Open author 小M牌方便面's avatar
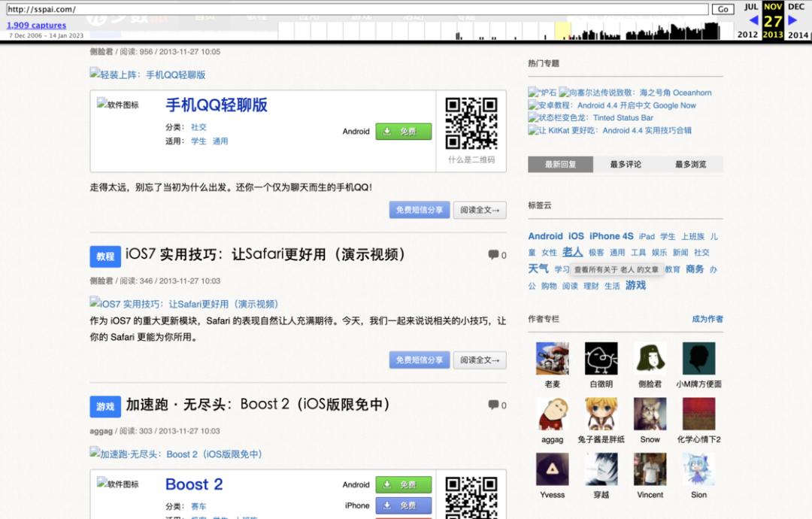This screenshot has width=812, height=519. pyautogui.click(x=698, y=358)
